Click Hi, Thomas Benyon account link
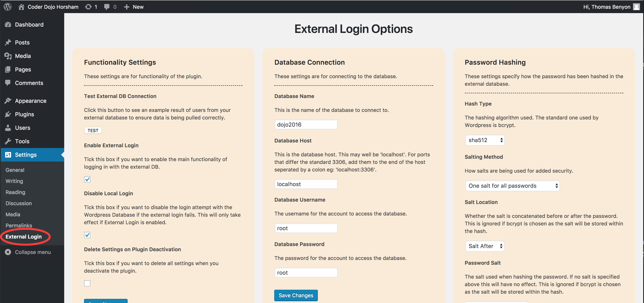 coord(607,7)
